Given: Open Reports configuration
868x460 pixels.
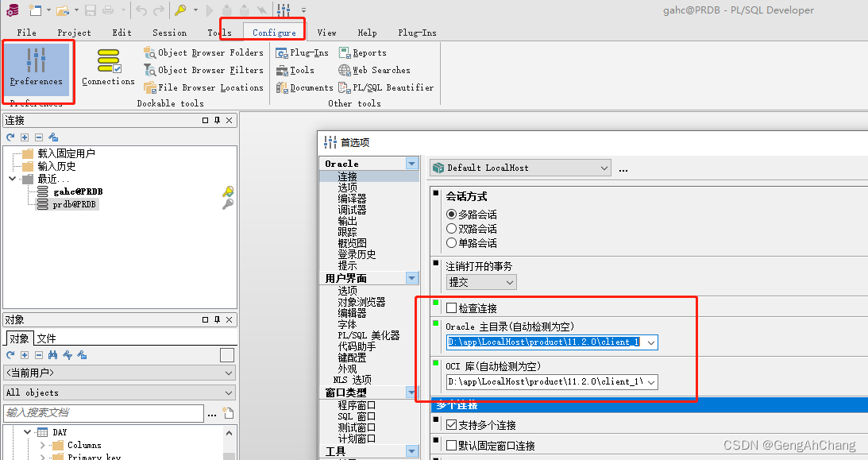Looking at the screenshot, I should point(363,52).
